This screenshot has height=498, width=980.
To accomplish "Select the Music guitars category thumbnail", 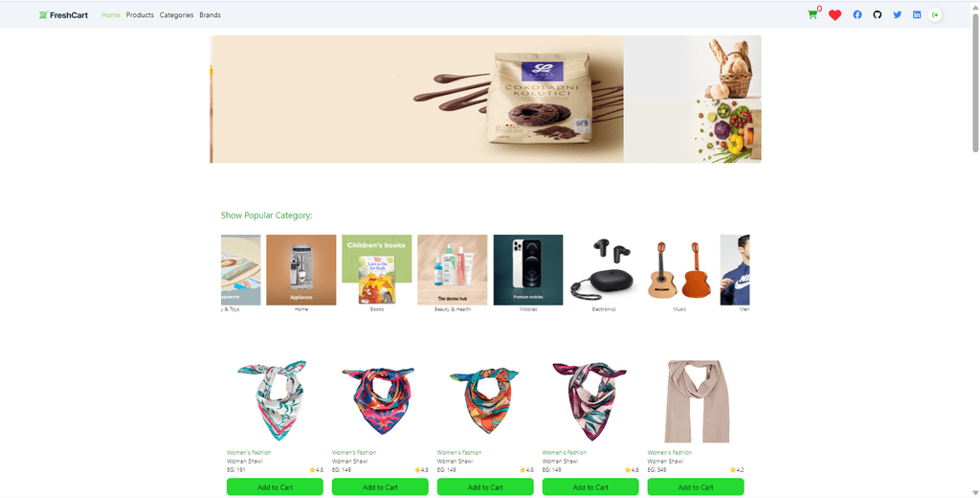I will [679, 270].
